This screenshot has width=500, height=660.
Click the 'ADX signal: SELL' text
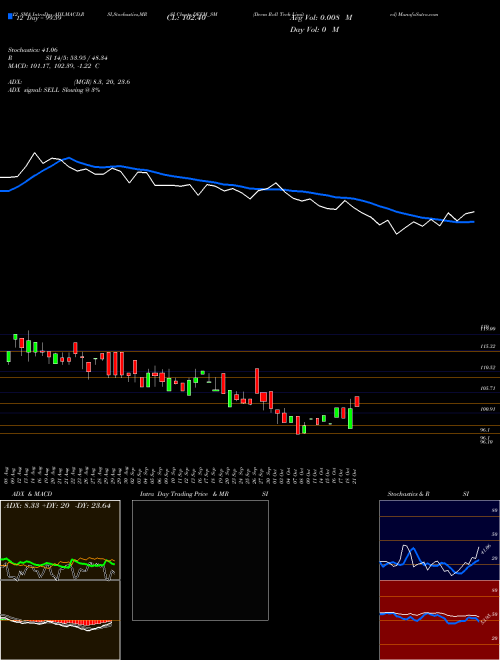34,90
